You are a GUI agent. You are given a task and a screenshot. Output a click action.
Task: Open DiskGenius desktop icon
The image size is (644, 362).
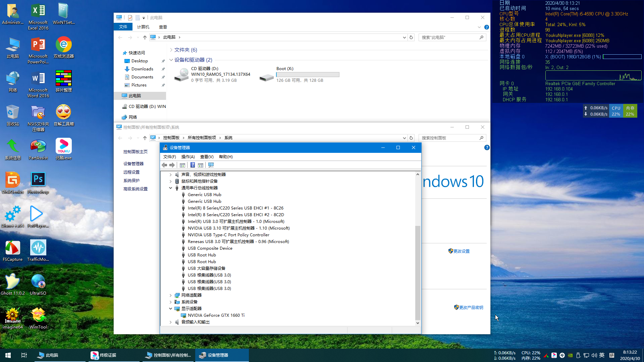coord(13,183)
